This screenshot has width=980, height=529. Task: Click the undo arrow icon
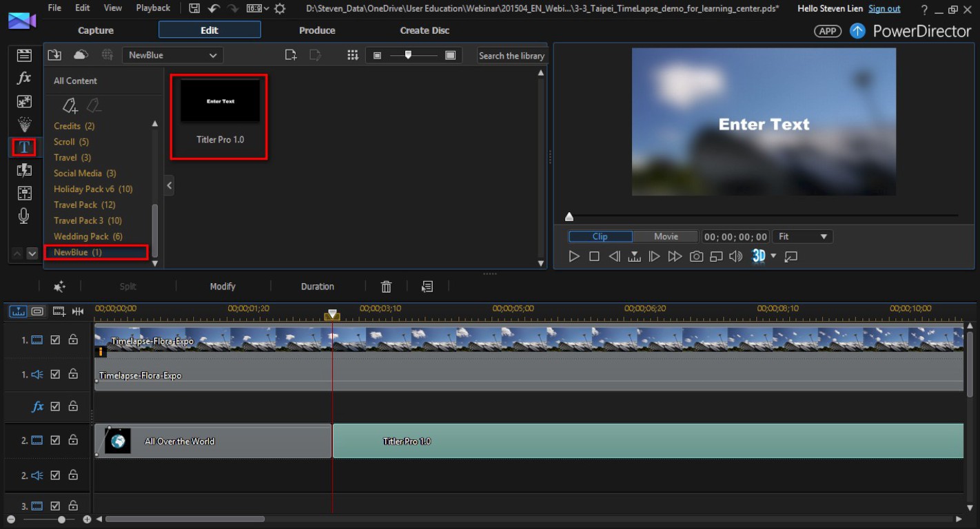point(214,8)
